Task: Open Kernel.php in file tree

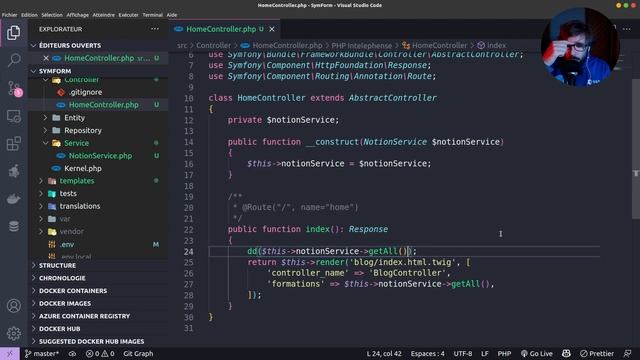Action: 83,168
